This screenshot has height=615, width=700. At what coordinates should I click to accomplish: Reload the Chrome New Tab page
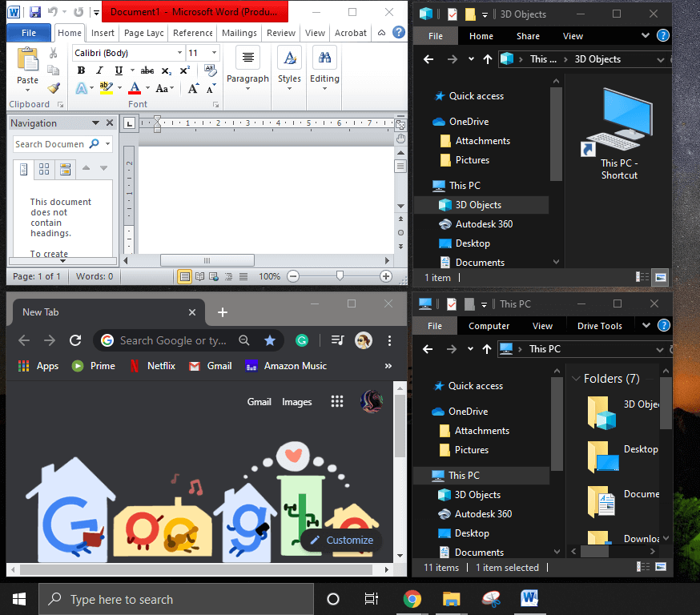75,340
